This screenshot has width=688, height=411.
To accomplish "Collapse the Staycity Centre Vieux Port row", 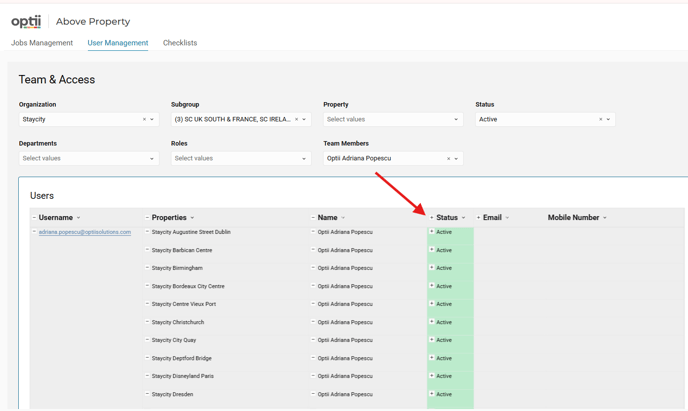I will point(147,304).
